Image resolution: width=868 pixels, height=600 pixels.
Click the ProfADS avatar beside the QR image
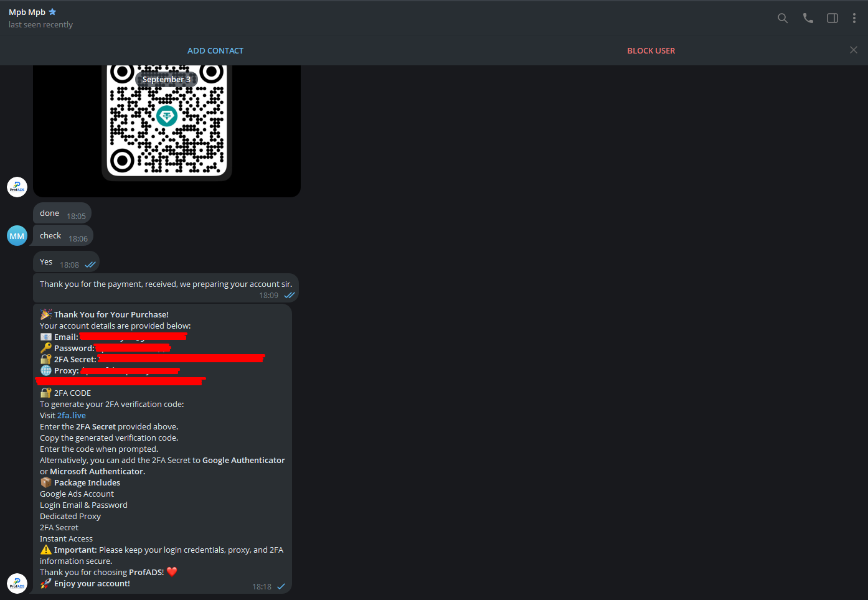[17, 187]
